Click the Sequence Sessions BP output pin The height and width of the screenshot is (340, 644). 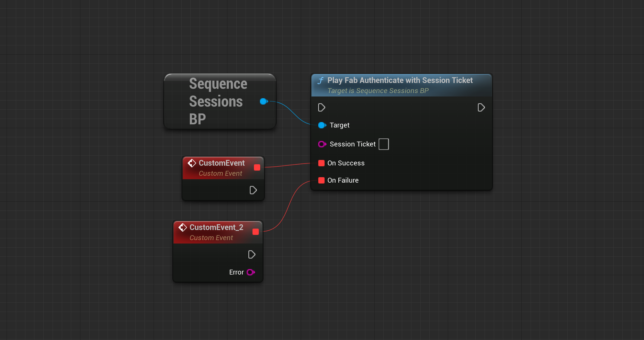[264, 101]
